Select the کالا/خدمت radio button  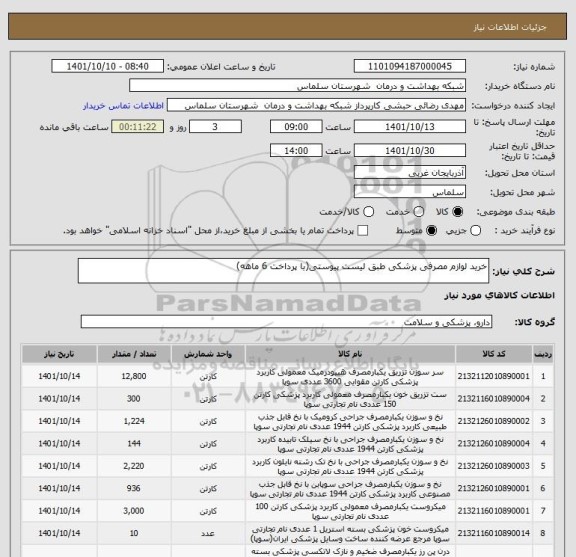(x=368, y=212)
